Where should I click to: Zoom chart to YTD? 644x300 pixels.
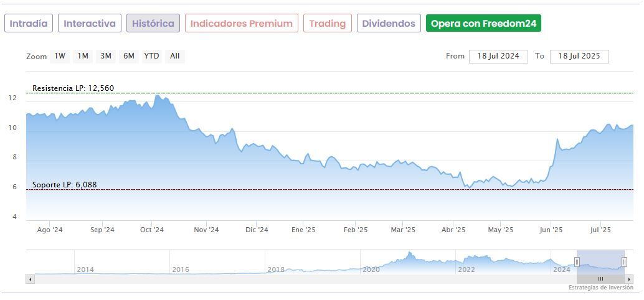coord(151,56)
